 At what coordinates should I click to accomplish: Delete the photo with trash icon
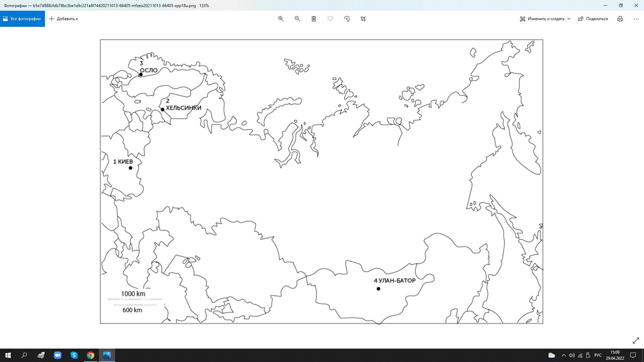tap(314, 19)
